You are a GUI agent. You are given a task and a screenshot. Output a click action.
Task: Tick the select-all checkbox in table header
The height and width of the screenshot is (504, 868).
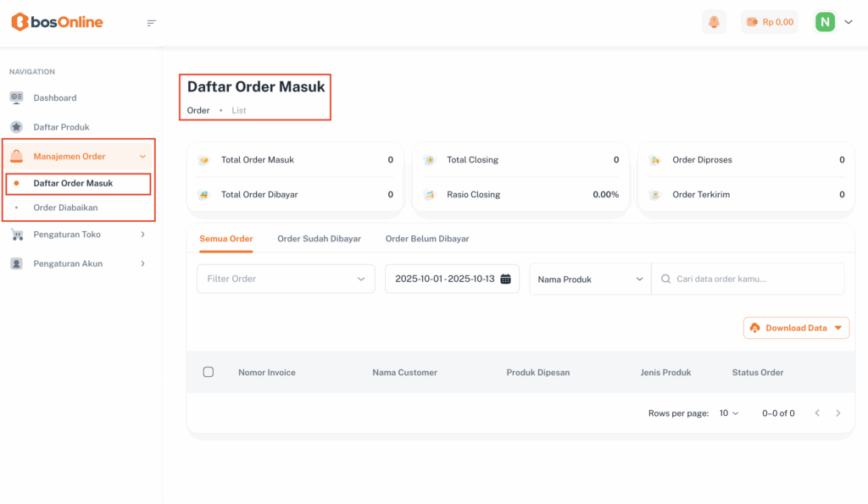point(209,372)
